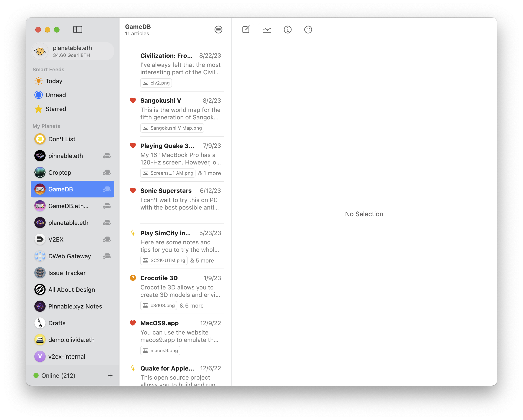
Task: Open the planetable.eth wallet account button
Action: [73, 51]
